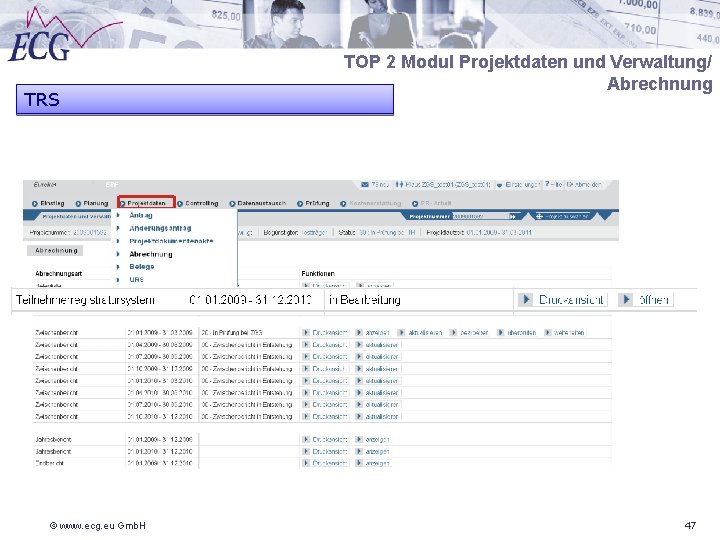
Task: Open the mail inbox envelope icon
Action: (x=365, y=185)
